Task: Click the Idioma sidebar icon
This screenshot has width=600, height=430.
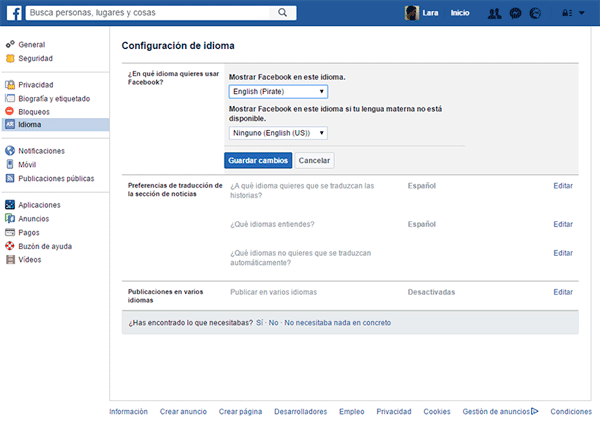Action: [10, 124]
